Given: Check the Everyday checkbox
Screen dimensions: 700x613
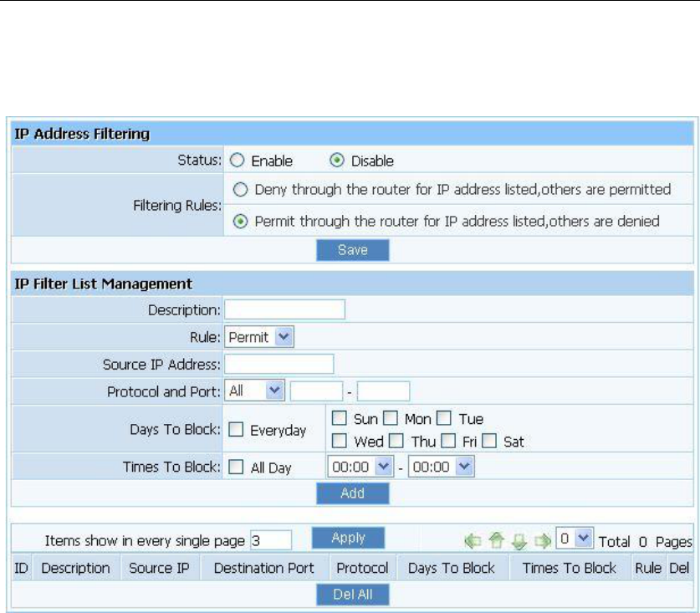Looking at the screenshot, I should pyautogui.click(x=236, y=430).
